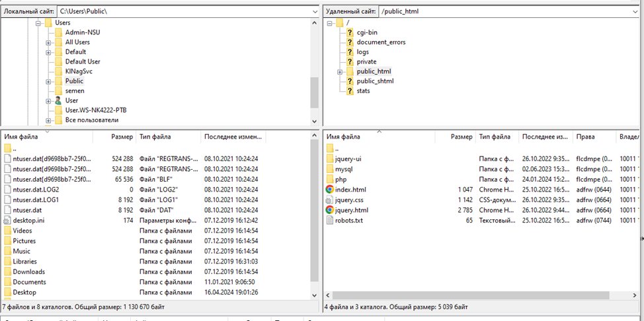Click the desktop.ini settings file icon
This screenshot has width=644, height=321.
pos(8,220)
